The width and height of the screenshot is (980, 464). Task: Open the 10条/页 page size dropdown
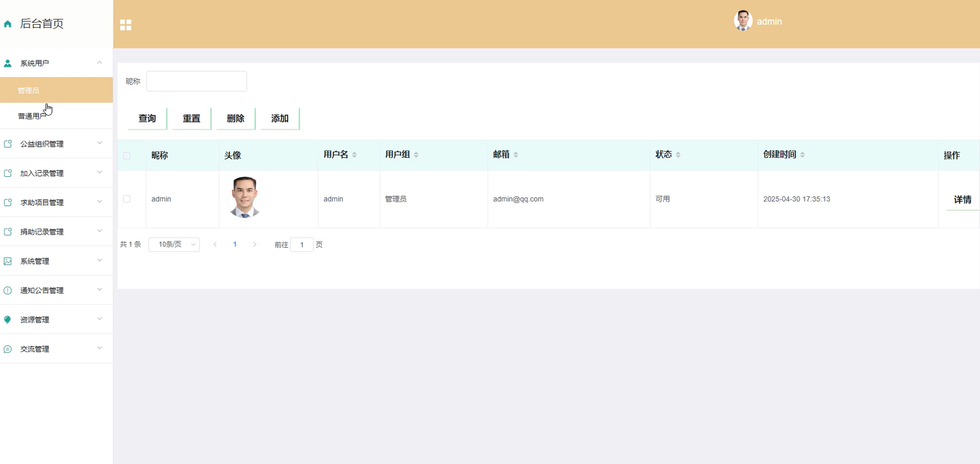coord(174,245)
